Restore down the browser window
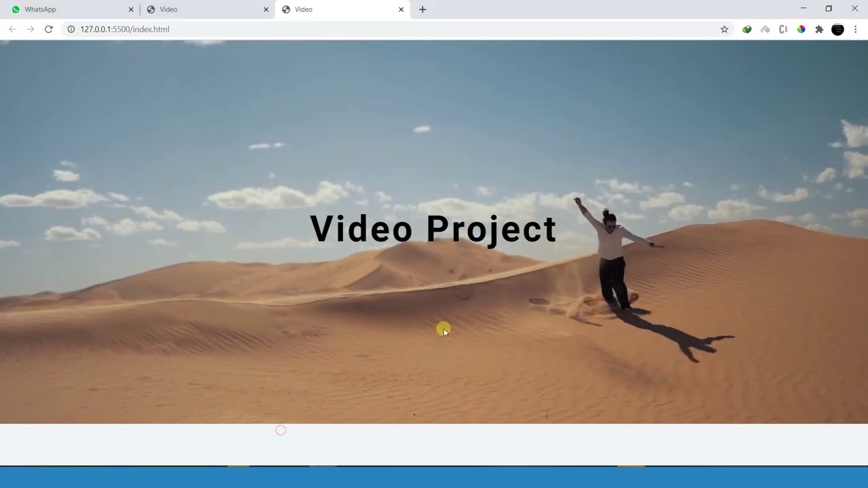868x488 pixels. [x=829, y=9]
